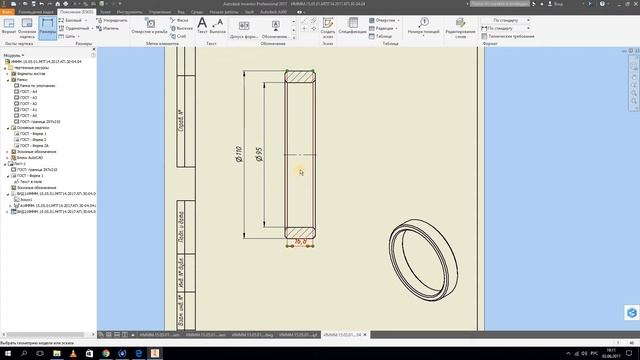Click the isometric ring view on the sheet
This screenshot has height=360, width=640.
423,260
